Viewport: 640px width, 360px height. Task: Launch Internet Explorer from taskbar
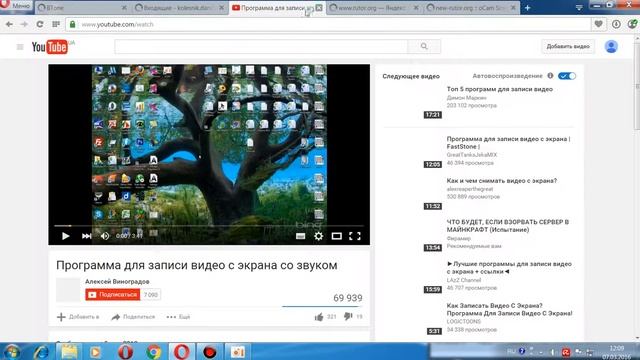click(x=41, y=351)
